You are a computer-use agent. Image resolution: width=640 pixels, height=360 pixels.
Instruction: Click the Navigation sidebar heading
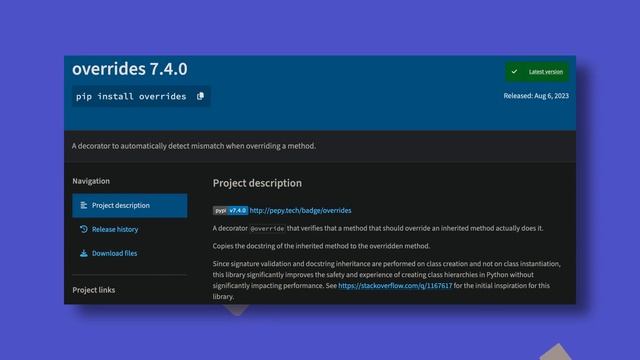91,181
